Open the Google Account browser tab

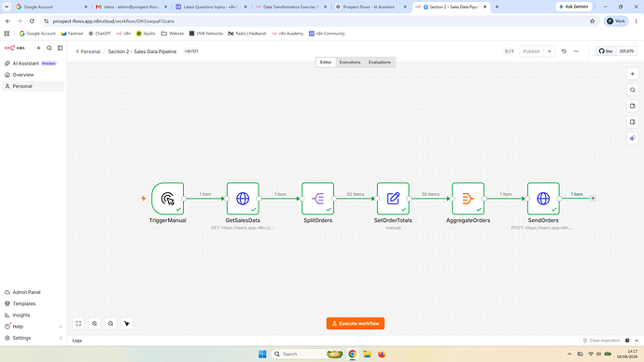click(51, 7)
